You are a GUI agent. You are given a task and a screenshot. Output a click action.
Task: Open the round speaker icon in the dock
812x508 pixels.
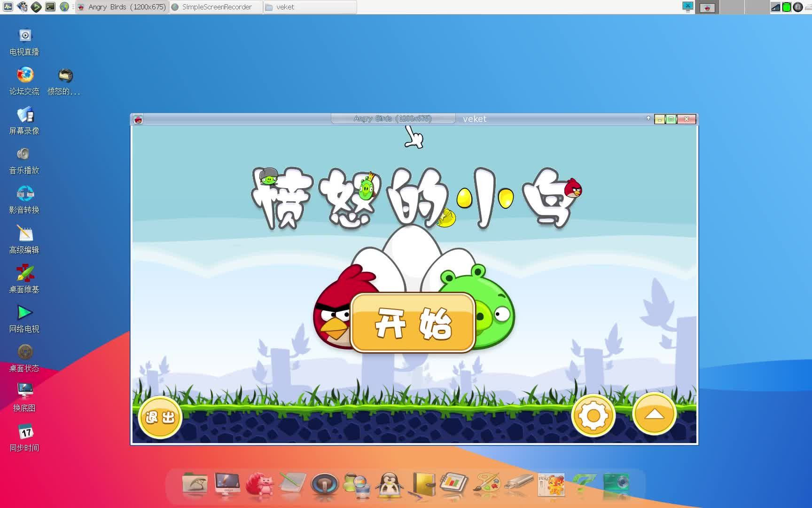325,484
